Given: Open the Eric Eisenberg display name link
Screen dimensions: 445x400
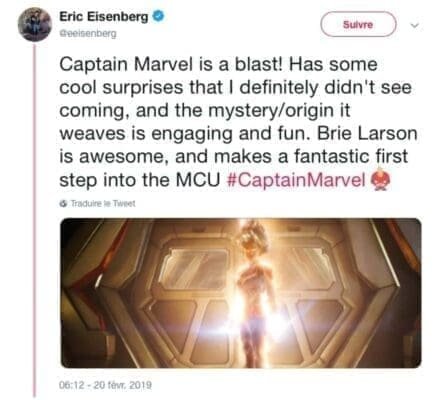Looking at the screenshot, I should coord(104,17).
